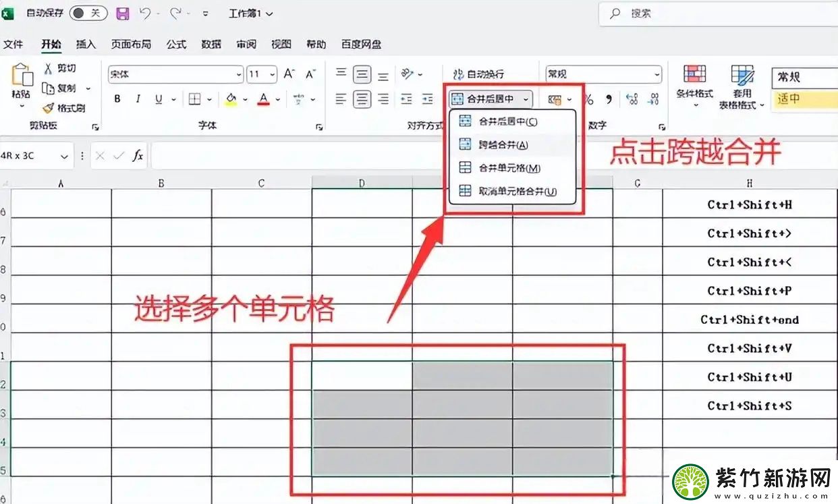
Task: Open the font name dropdown
Action: coord(239,74)
